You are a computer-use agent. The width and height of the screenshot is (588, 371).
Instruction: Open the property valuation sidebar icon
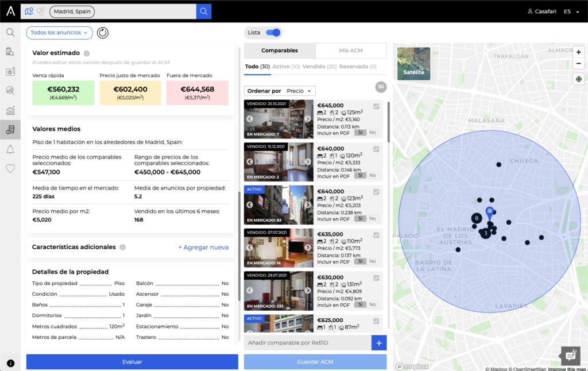[x=10, y=71]
